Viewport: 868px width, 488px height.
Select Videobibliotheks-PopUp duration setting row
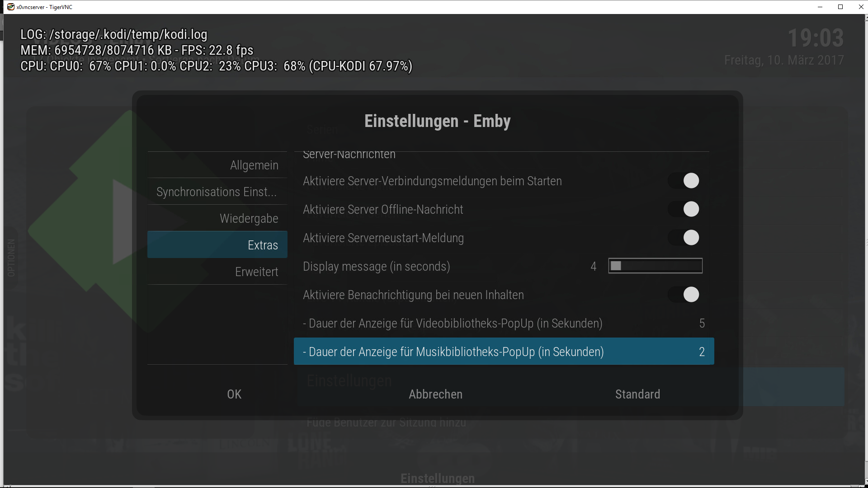(x=504, y=324)
